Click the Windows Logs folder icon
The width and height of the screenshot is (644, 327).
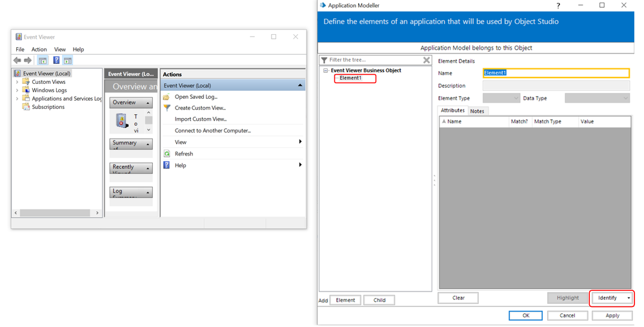click(26, 90)
